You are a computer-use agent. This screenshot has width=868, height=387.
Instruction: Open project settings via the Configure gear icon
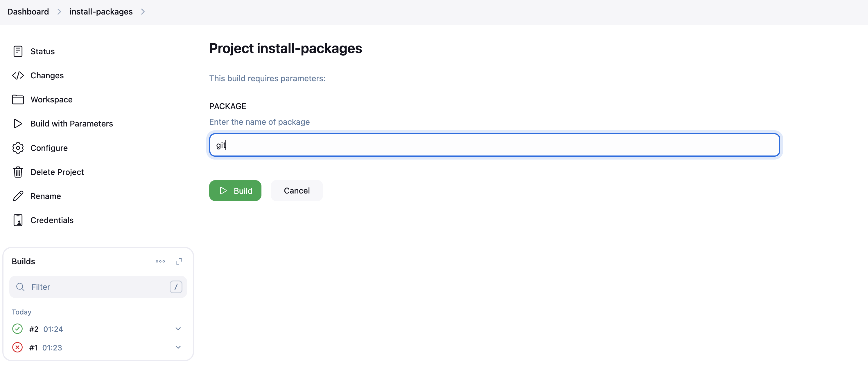18,148
